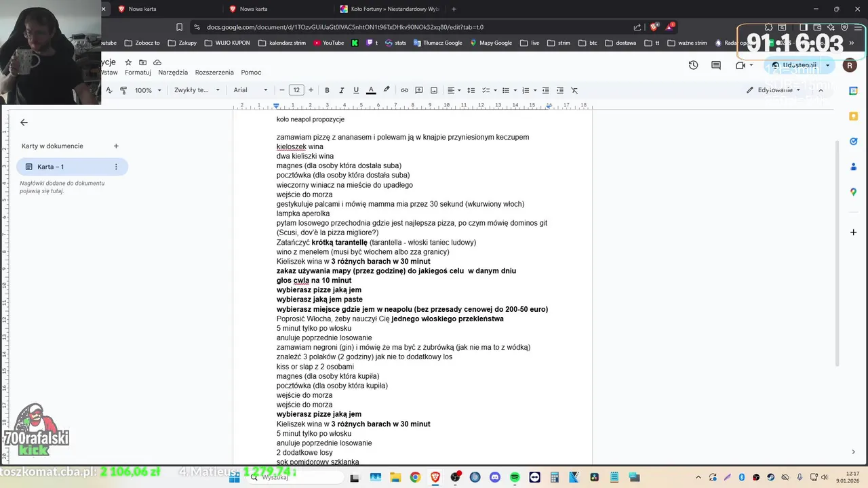Image resolution: width=868 pixels, height=488 pixels.
Task: Open the line spacing options
Action: click(471, 90)
